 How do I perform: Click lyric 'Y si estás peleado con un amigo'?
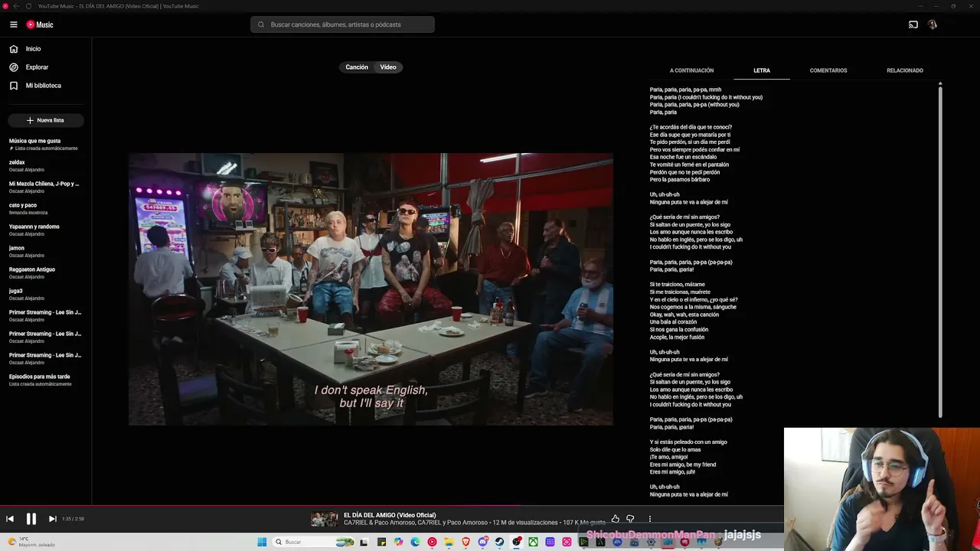tap(688, 442)
